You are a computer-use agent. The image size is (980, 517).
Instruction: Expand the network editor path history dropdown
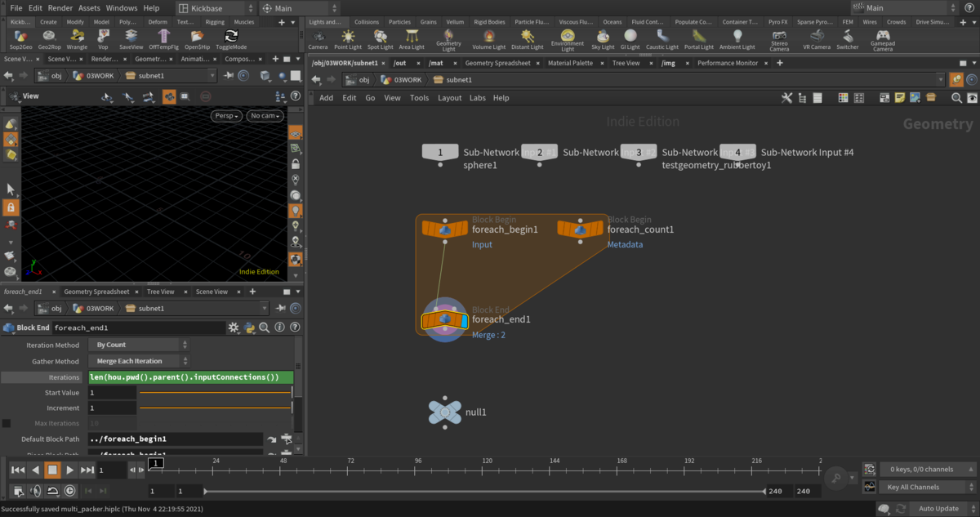[940, 79]
